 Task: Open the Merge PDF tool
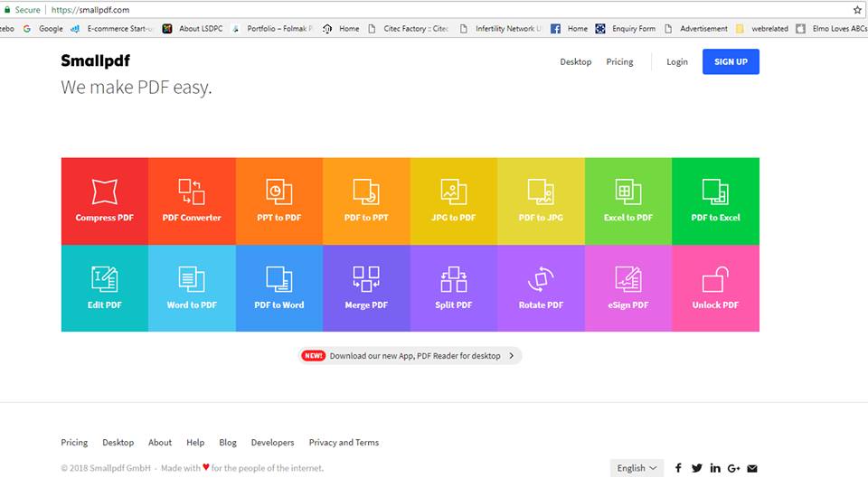pyautogui.click(x=366, y=287)
